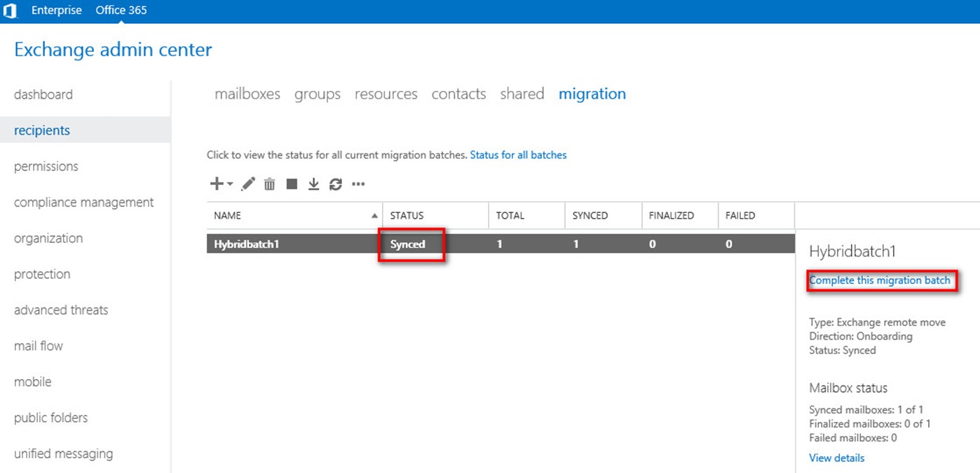
Task: Open organization in the sidebar
Action: [48, 238]
